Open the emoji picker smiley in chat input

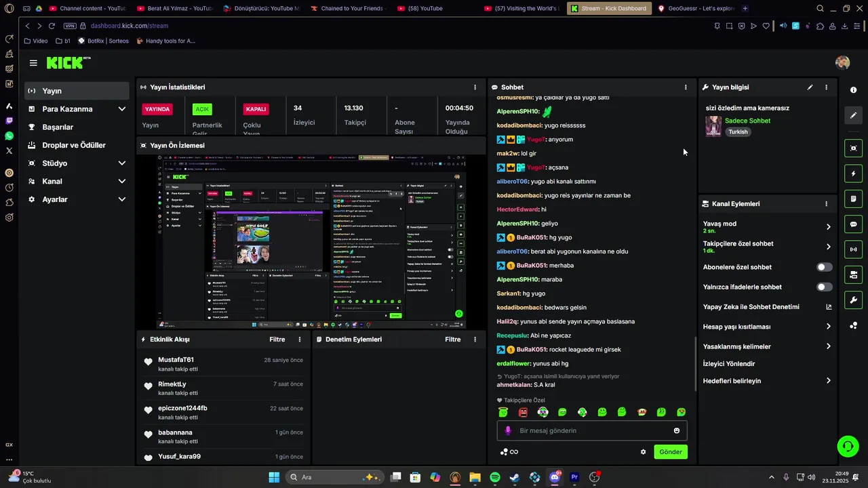(677, 431)
